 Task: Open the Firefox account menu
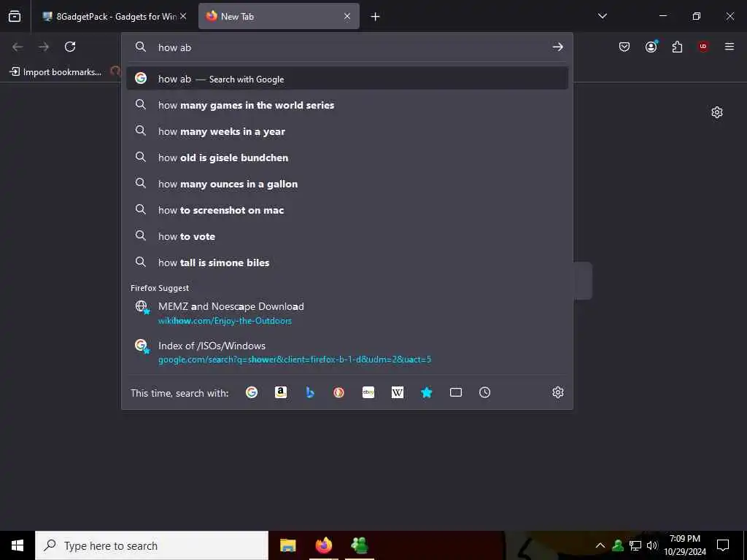tap(651, 47)
